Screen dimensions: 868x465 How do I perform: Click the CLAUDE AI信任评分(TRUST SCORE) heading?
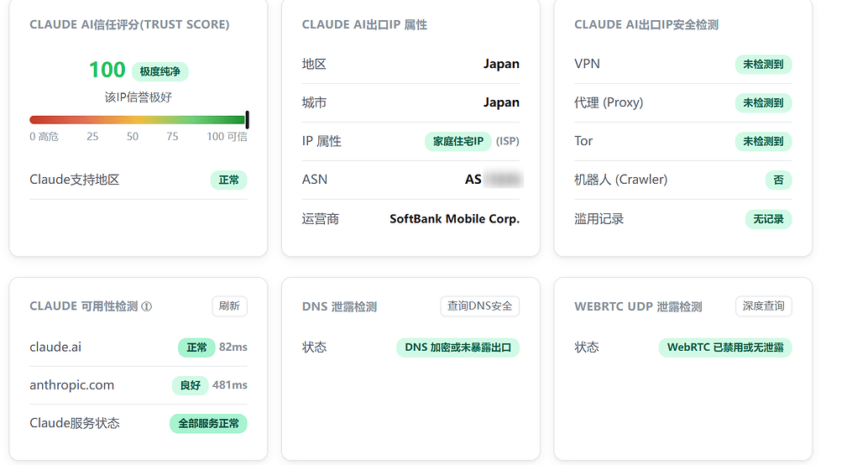coord(129,24)
